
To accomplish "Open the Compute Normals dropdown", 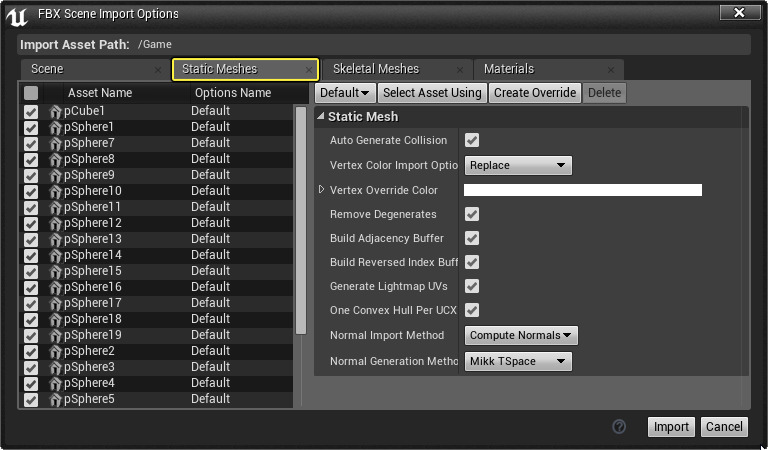I will (x=521, y=336).
